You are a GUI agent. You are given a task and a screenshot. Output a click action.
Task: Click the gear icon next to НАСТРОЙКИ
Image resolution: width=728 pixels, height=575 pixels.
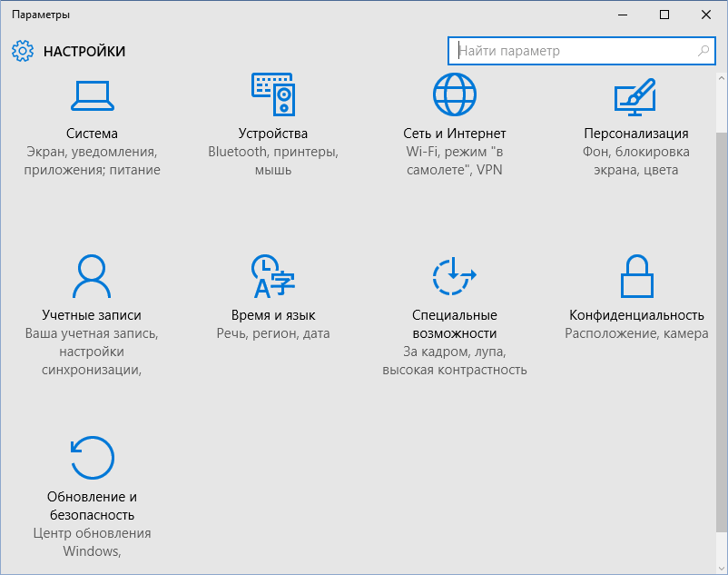click(x=23, y=51)
